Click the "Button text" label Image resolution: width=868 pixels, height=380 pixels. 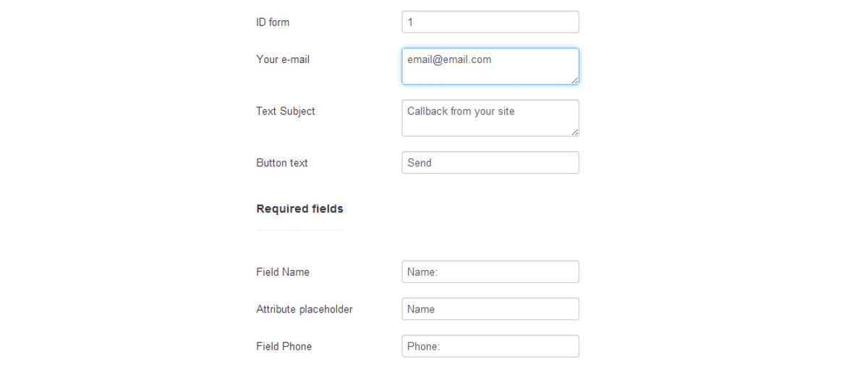[282, 163]
